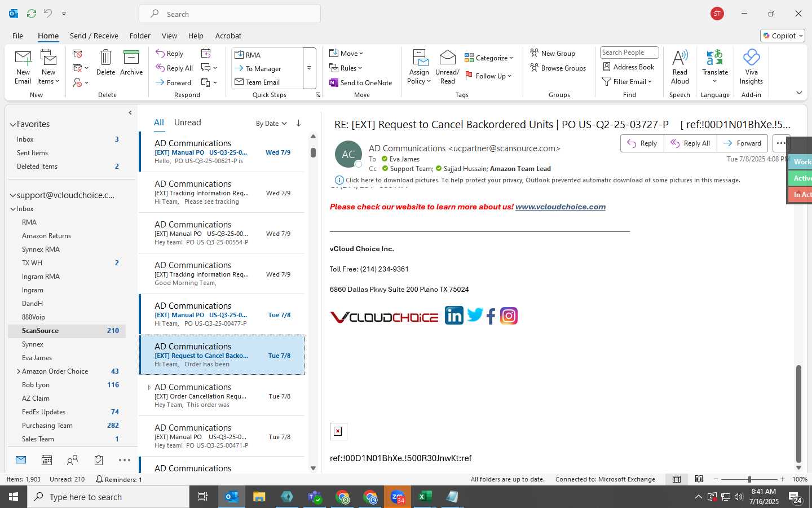812x508 pixels.
Task: Click the Send/Receive All Folders sync icon
Action: [32, 14]
